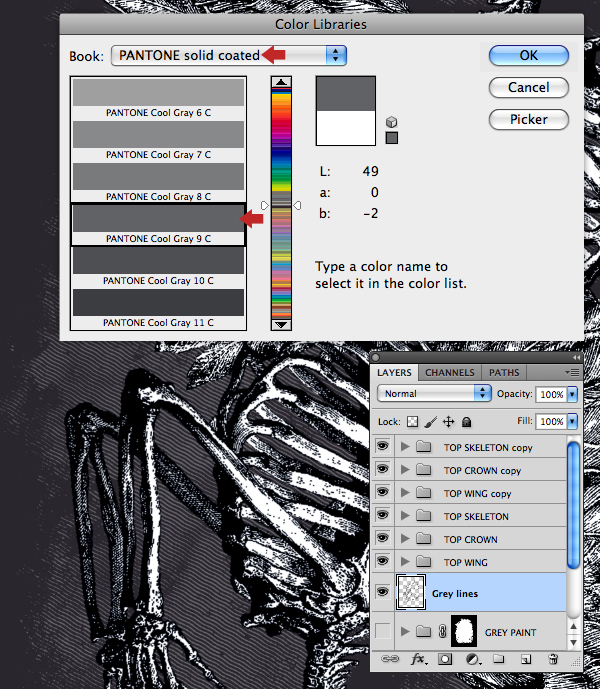Click the mask link chain on GREY PAINT

click(442, 631)
